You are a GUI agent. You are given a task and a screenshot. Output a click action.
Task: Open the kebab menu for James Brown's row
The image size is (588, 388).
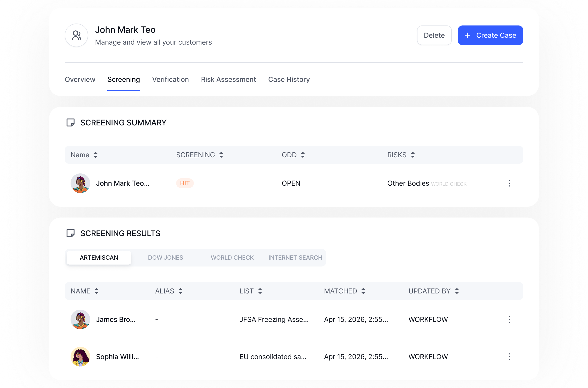coord(510,319)
